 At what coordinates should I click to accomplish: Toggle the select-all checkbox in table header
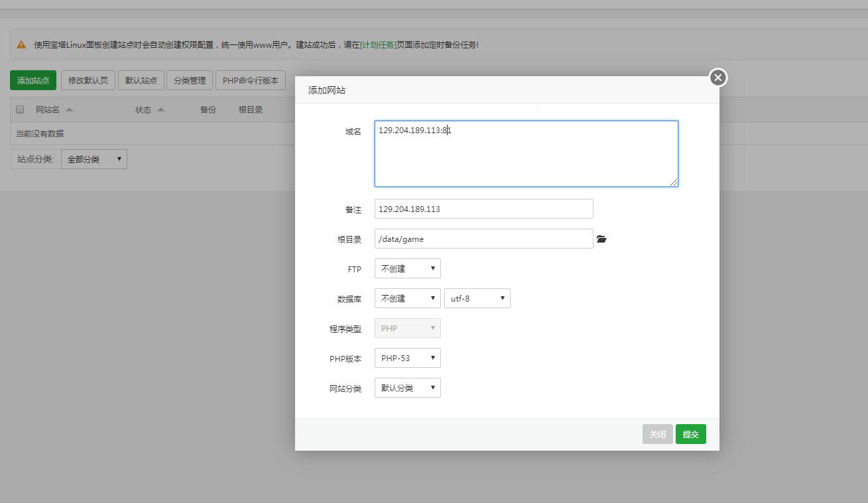click(20, 110)
